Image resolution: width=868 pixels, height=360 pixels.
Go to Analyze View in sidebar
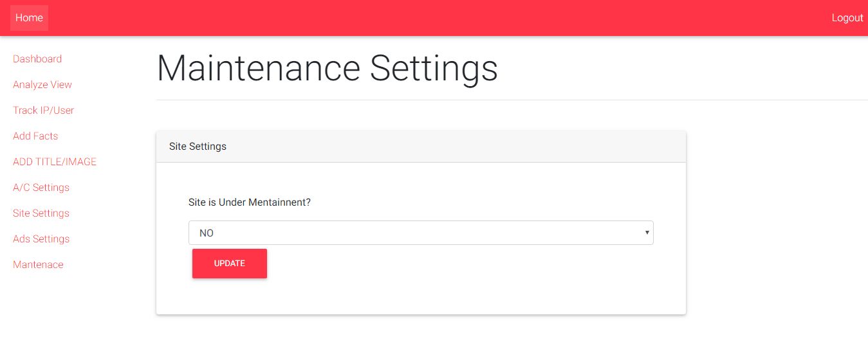coord(42,85)
